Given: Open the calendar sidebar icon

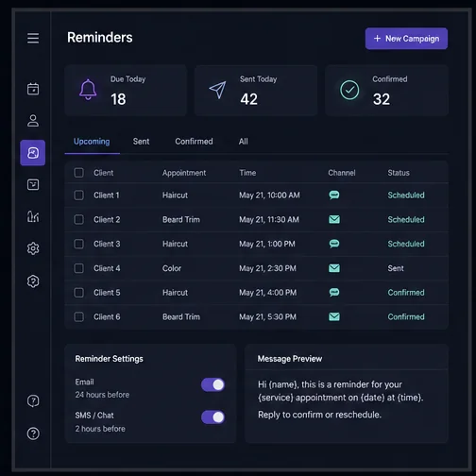Looking at the screenshot, I should click(33, 89).
